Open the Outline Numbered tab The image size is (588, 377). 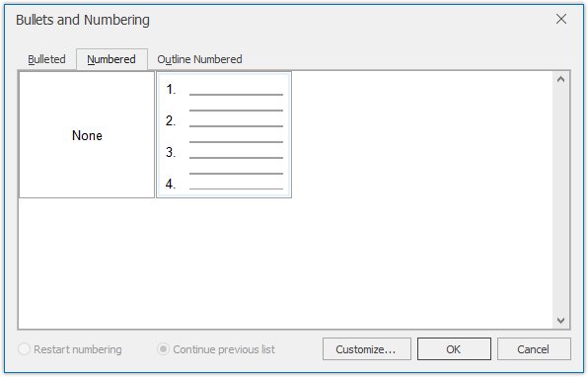(199, 59)
